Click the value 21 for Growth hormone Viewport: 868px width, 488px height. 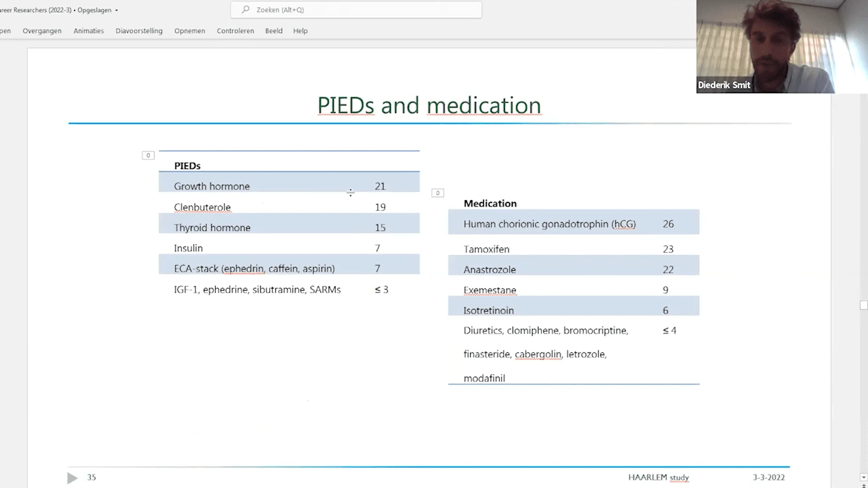tap(380, 186)
